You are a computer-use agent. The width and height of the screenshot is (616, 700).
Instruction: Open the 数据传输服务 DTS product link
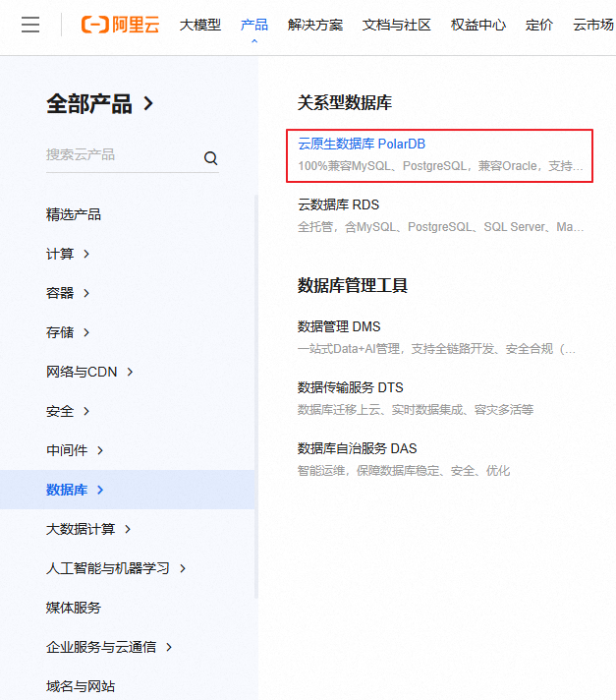[x=351, y=387]
